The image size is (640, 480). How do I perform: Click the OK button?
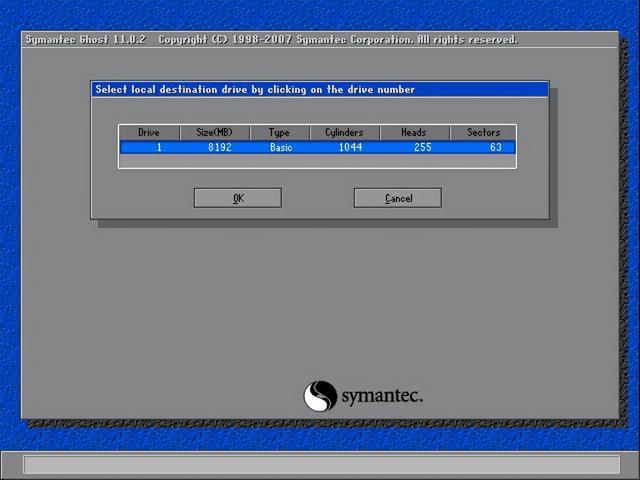pyautogui.click(x=238, y=198)
